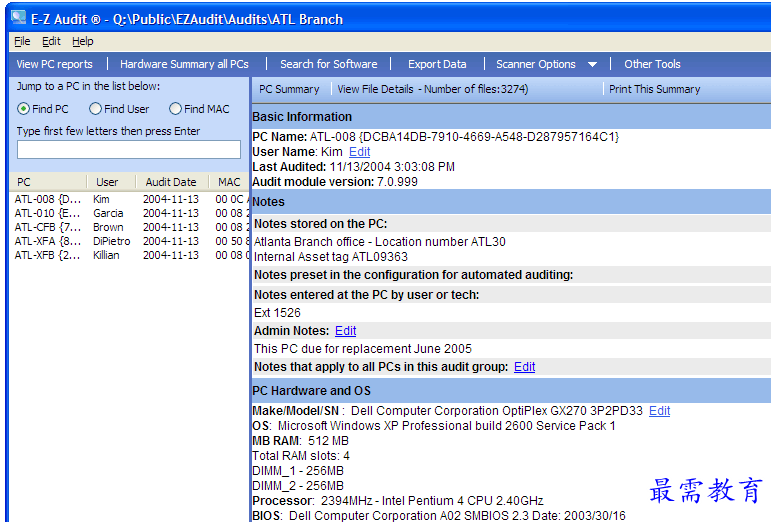Click Edit link next to Make/Model/SN
771x522 pixels.
[659, 411]
